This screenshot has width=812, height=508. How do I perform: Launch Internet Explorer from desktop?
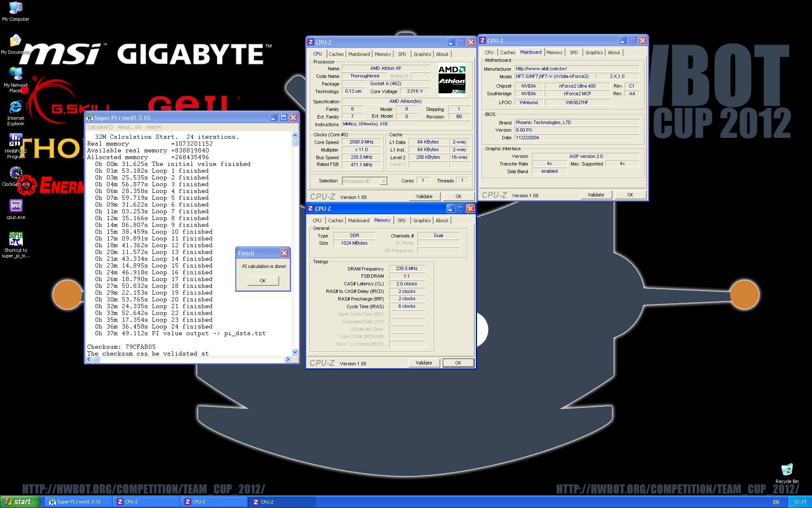(16, 113)
